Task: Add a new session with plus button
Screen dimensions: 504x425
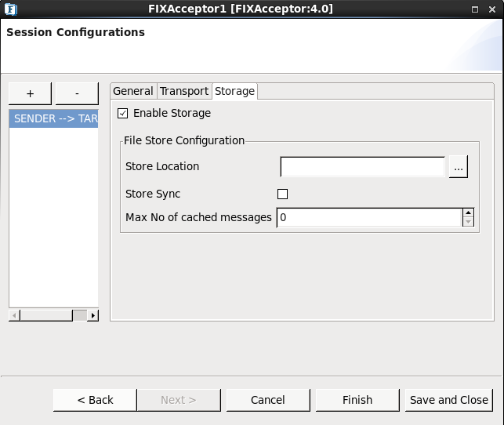Action: (30, 93)
